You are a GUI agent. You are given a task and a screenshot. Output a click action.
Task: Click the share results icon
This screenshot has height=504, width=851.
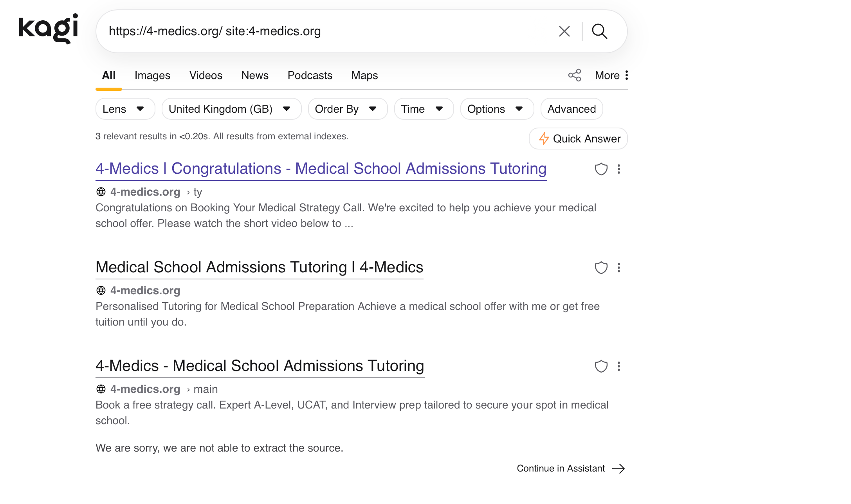coord(575,75)
